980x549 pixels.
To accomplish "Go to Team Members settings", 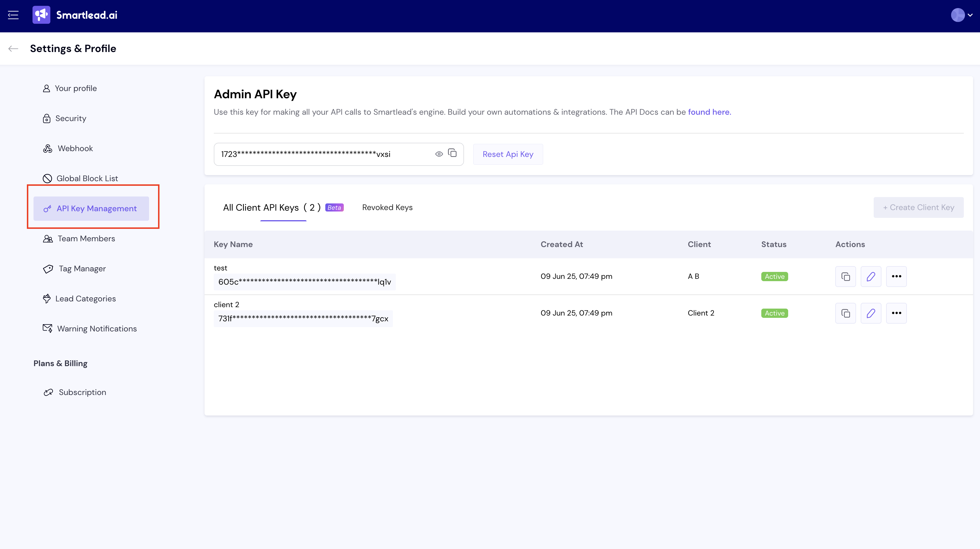I will 86,239.
